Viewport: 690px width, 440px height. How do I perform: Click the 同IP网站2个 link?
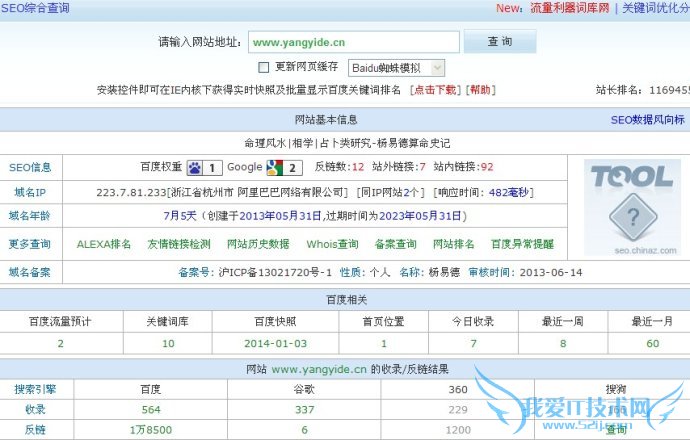click(390, 192)
